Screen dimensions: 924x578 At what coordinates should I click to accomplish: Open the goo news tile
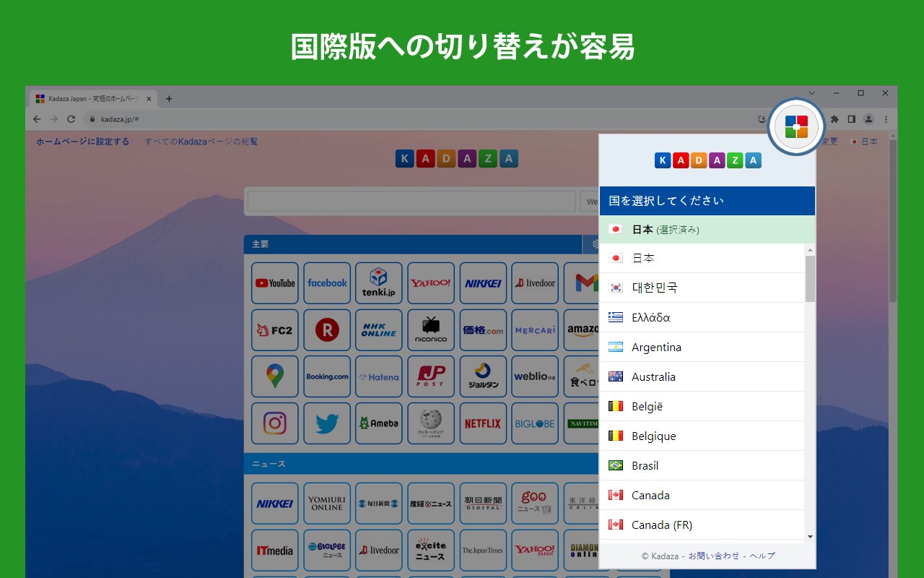pos(535,504)
